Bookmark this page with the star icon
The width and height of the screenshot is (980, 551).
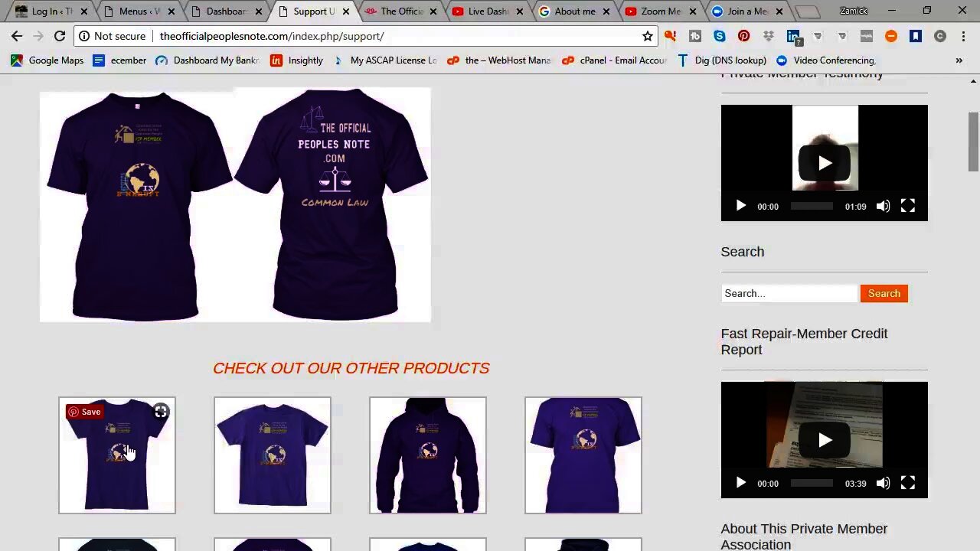click(x=648, y=36)
